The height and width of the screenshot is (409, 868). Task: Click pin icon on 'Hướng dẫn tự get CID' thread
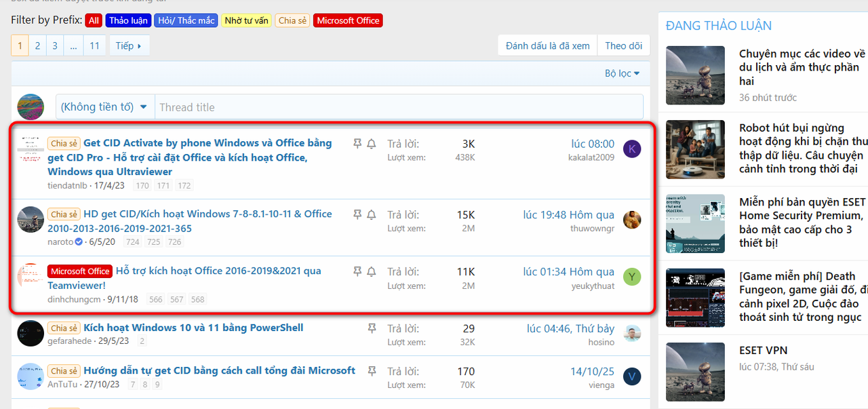pyautogui.click(x=372, y=371)
